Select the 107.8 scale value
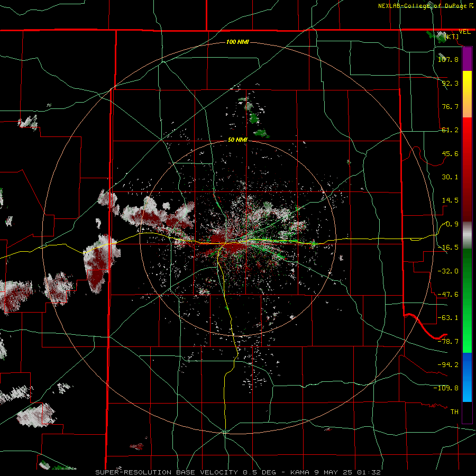The image size is (476, 476). point(448,59)
